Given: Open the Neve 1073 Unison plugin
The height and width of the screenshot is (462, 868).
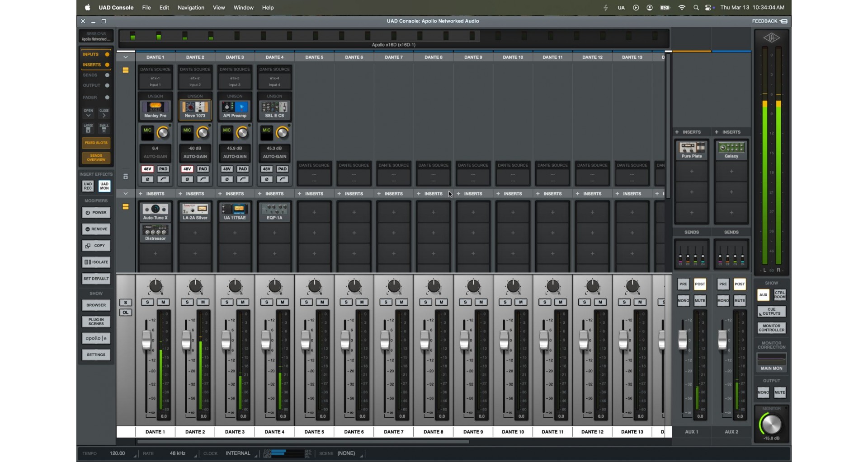Looking at the screenshot, I should pyautogui.click(x=195, y=110).
